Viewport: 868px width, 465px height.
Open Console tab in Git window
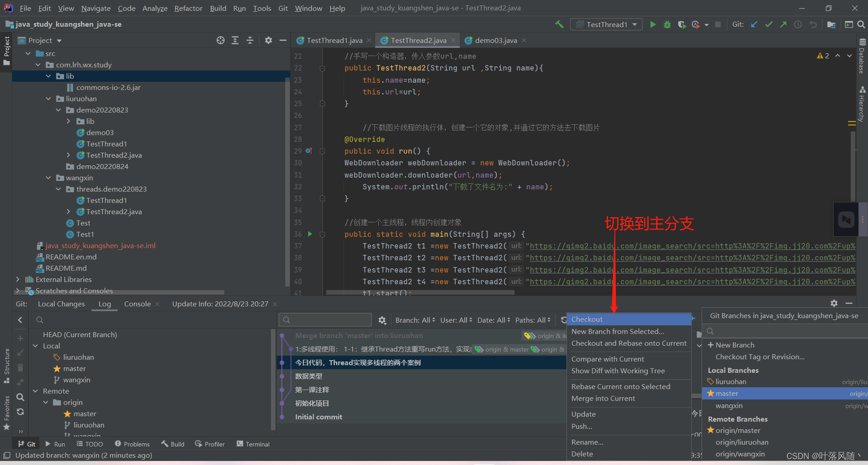coord(137,304)
